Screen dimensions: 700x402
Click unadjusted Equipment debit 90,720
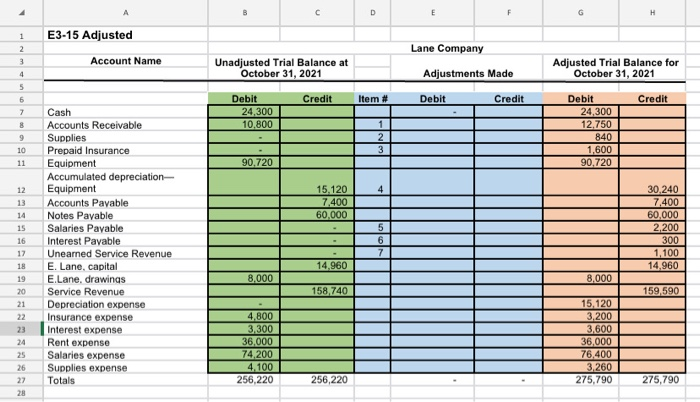tap(244, 163)
